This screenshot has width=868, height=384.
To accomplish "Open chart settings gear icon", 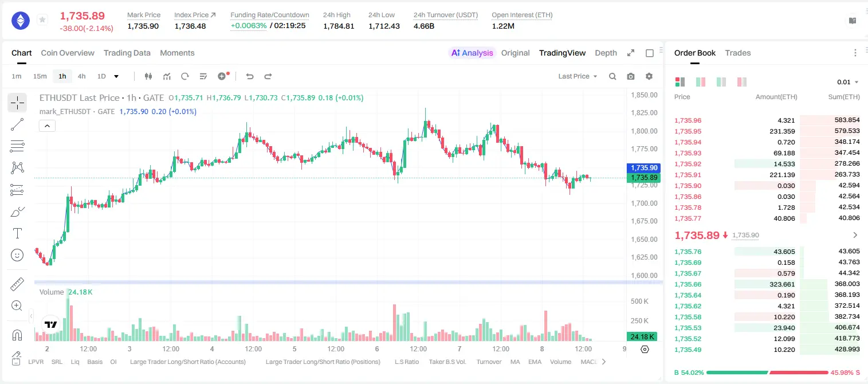I will (x=649, y=76).
